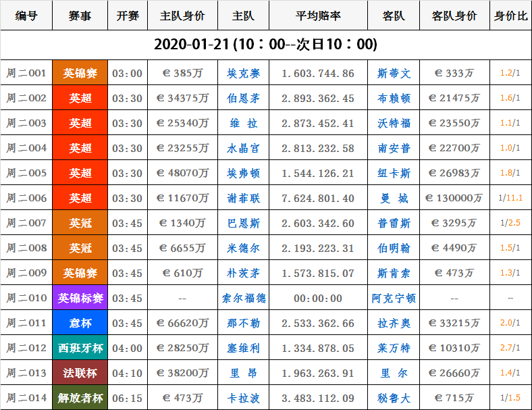Screen dimensions: 532x410
Task: Open home team link 巴恩斯
Action: tap(243, 223)
